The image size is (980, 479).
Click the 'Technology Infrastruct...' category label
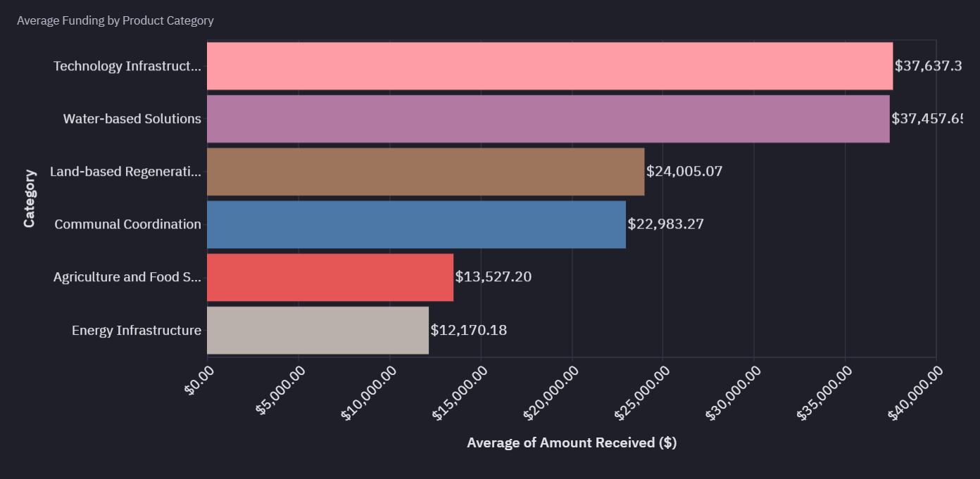pos(127,66)
